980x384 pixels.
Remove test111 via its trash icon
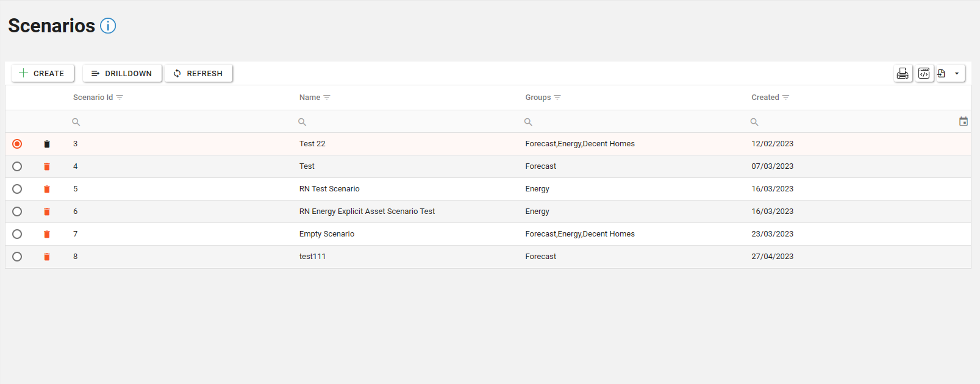(47, 257)
